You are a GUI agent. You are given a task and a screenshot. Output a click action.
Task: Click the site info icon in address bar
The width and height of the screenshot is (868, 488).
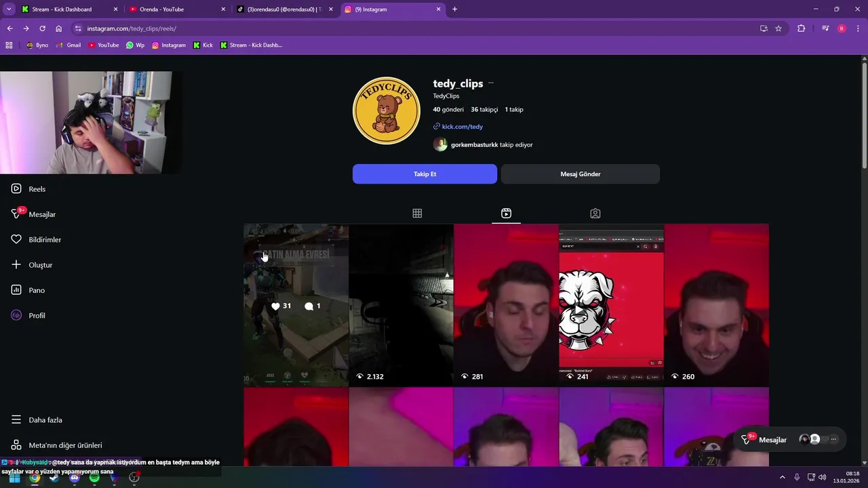tap(78, 28)
